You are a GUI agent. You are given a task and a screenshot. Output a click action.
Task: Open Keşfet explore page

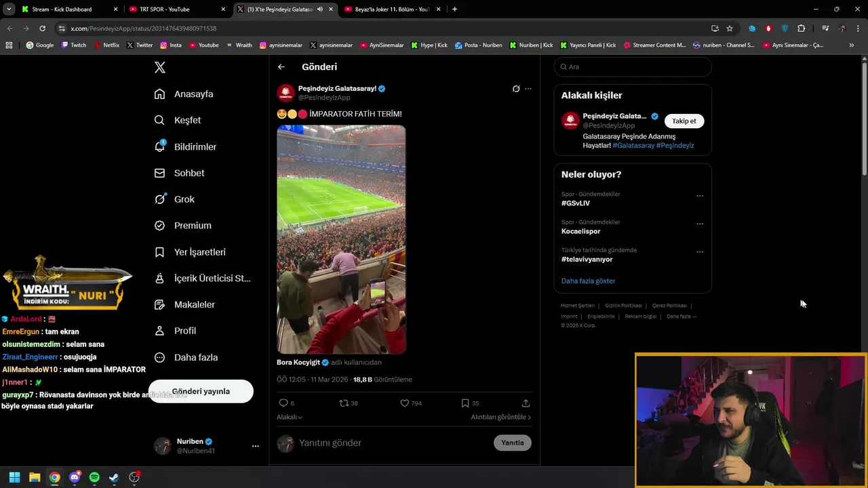(178, 120)
